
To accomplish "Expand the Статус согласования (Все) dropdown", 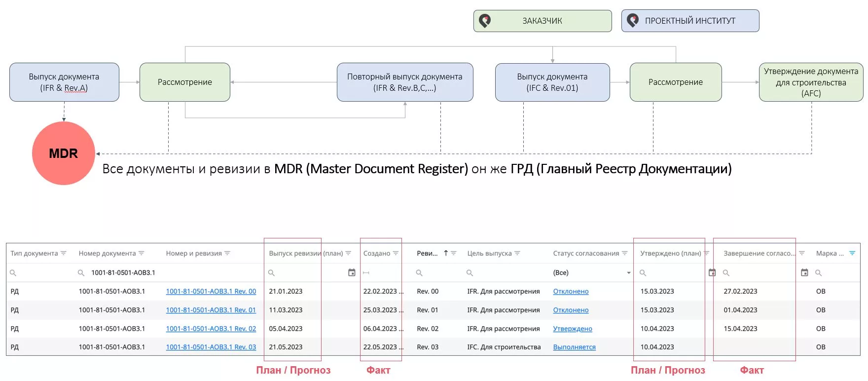I will (x=628, y=273).
